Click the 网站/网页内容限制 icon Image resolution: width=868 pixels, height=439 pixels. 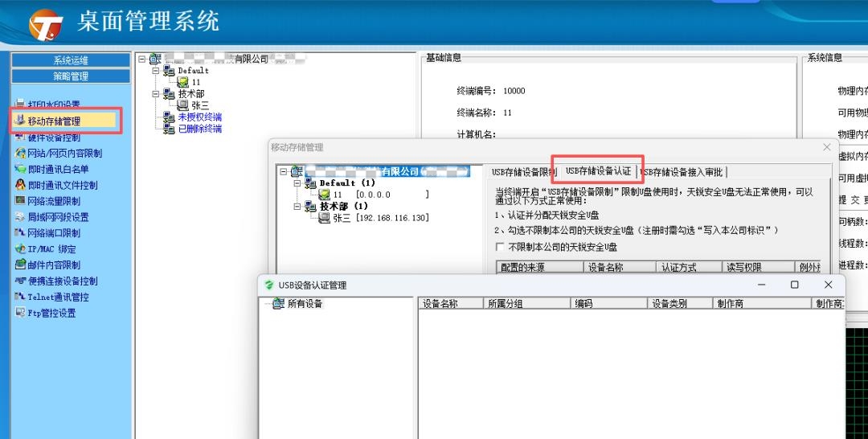click(x=21, y=153)
